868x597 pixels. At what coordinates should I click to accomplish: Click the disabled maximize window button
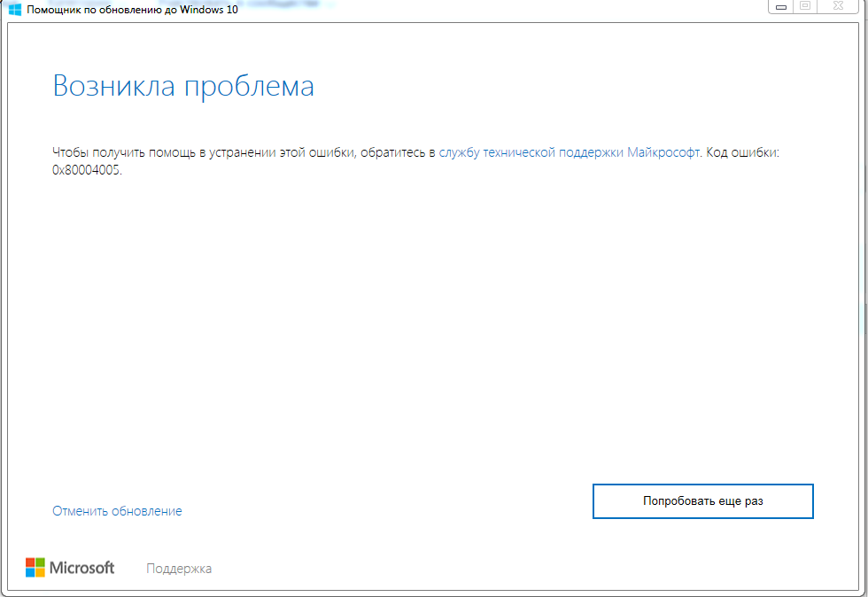tap(805, 7)
